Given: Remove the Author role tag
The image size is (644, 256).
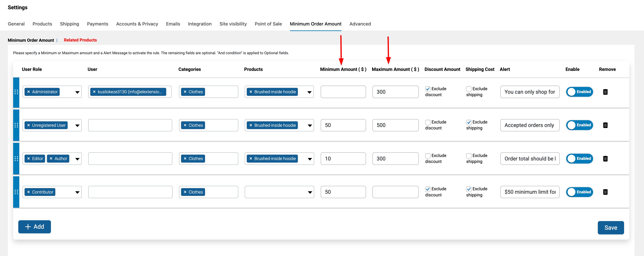Looking at the screenshot, I should [51, 158].
